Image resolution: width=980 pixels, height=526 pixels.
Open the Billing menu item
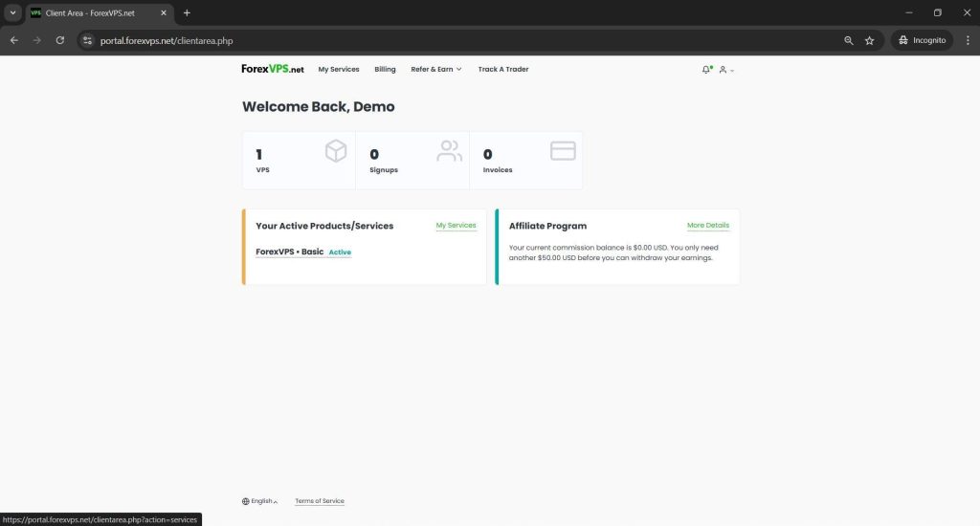385,70
